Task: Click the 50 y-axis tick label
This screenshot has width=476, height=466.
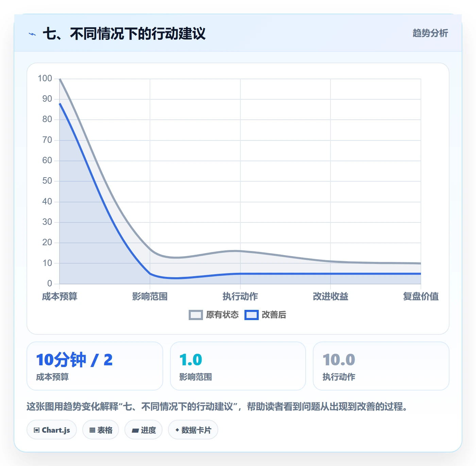Action: [x=47, y=181]
